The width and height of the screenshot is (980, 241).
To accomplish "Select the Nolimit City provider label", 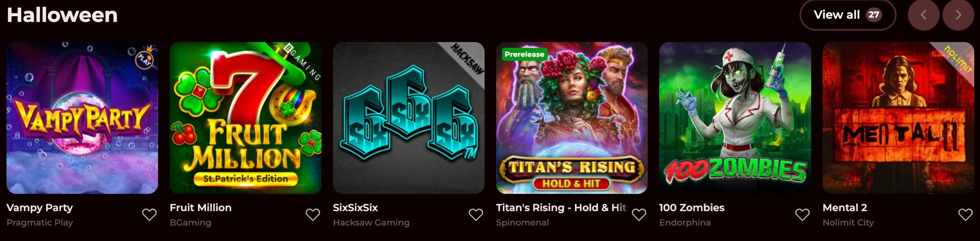I will coord(848,222).
